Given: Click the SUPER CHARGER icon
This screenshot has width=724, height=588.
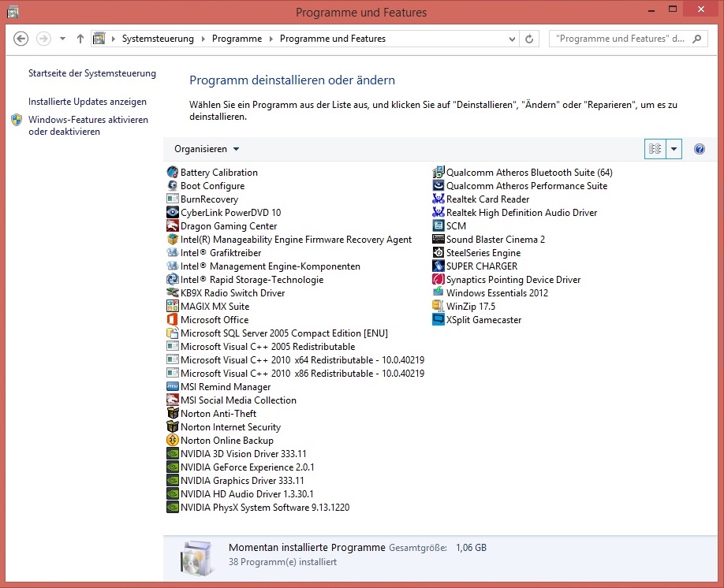Looking at the screenshot, I should (439, 266).
